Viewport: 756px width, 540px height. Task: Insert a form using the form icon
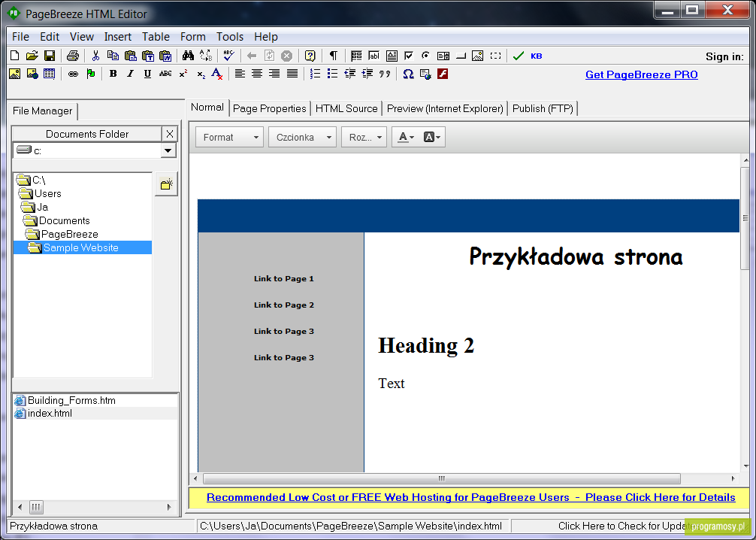tap(356, 56)
